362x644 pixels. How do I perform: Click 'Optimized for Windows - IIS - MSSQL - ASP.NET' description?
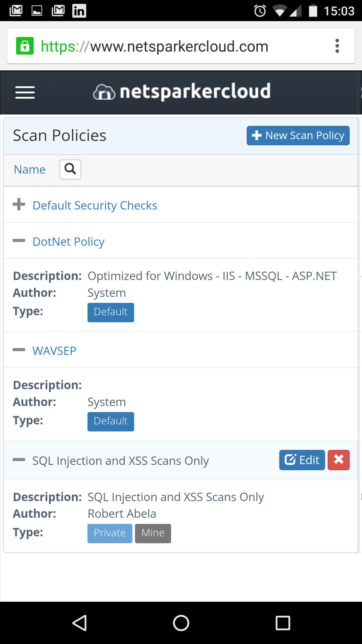[x=212, y=276]
